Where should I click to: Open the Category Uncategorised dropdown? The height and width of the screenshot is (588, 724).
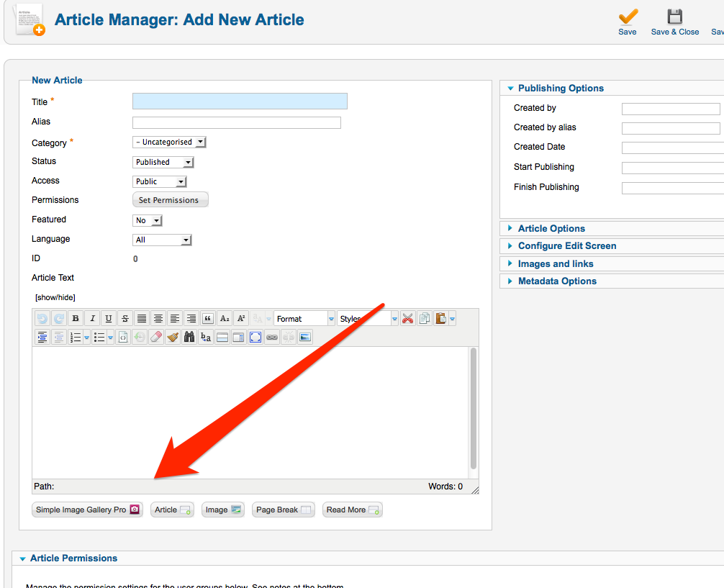(x=169, y=142)
